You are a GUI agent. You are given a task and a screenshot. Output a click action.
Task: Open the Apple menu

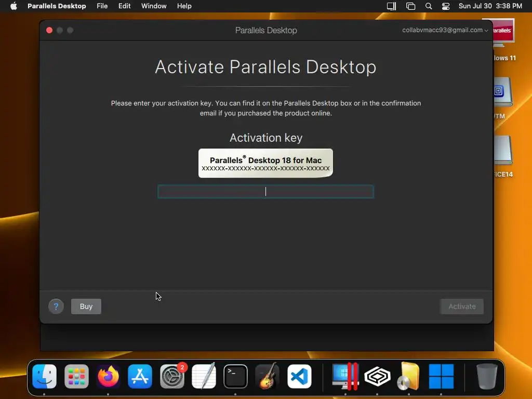tap(14, 6)
